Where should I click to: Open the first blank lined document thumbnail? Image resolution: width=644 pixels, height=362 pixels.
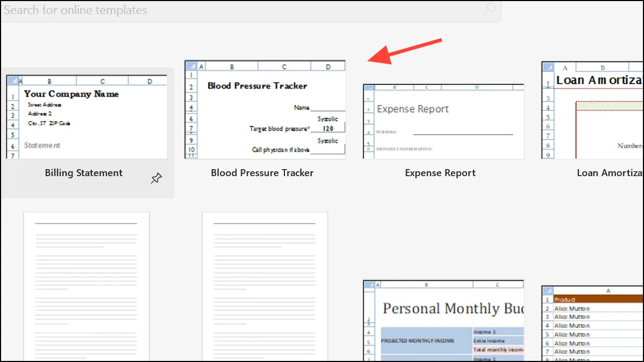[87, 286]
